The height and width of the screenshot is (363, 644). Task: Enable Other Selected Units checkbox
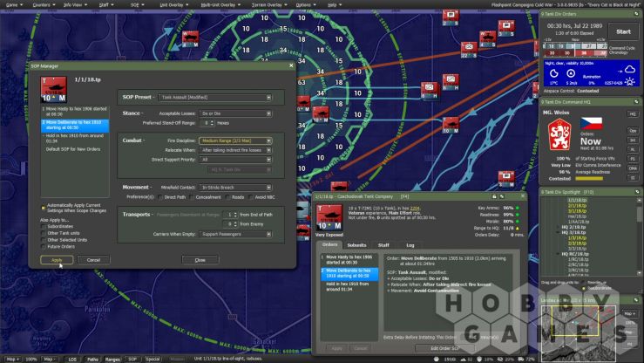[44, 240]
